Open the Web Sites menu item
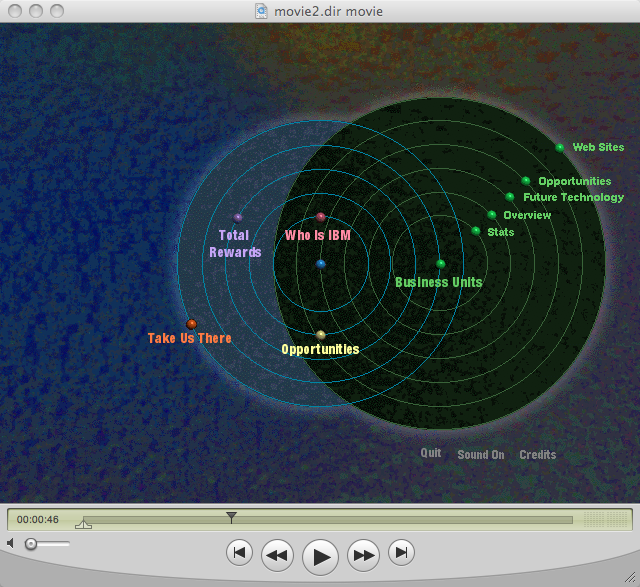Viewport: 640px width, 587px height. [x=598, y=147]
